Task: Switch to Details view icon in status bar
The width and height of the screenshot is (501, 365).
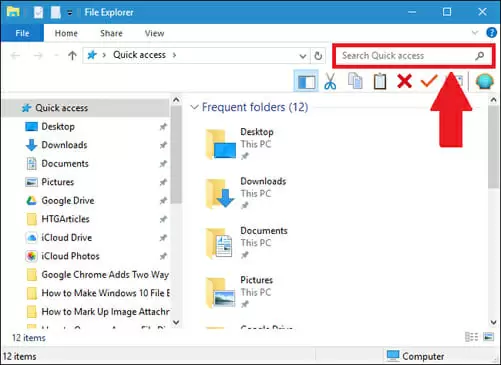Action: [471, 337]
